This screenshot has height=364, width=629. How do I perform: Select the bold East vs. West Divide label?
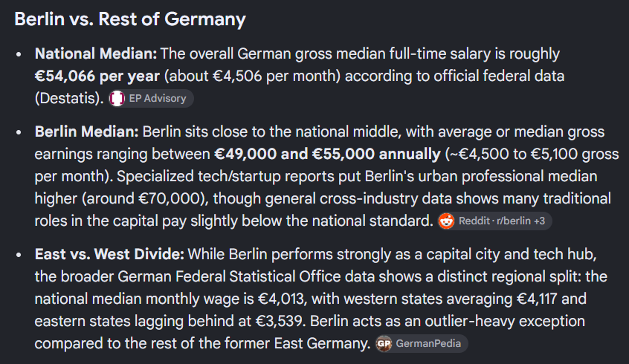(x=109, y=254)
